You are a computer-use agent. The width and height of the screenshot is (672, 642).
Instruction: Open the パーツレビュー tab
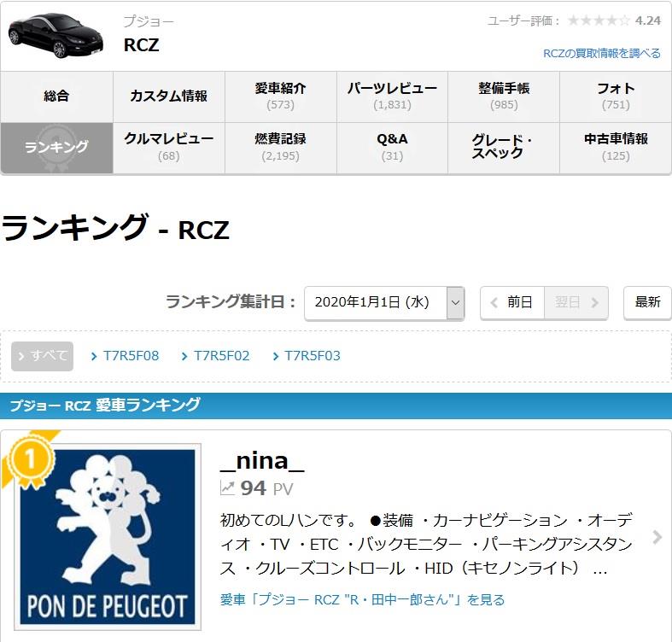392,96
